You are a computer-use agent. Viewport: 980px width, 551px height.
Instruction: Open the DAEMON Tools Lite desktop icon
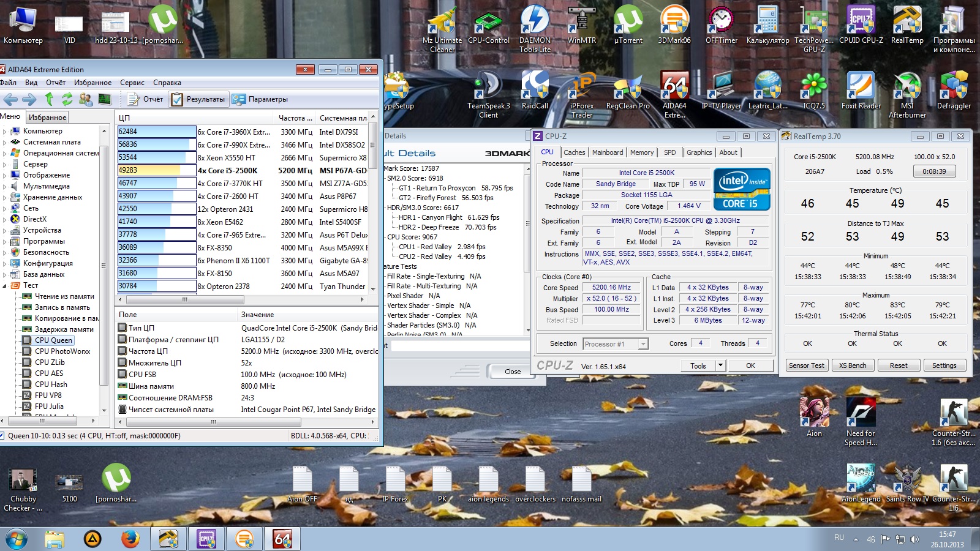point(535,29)
